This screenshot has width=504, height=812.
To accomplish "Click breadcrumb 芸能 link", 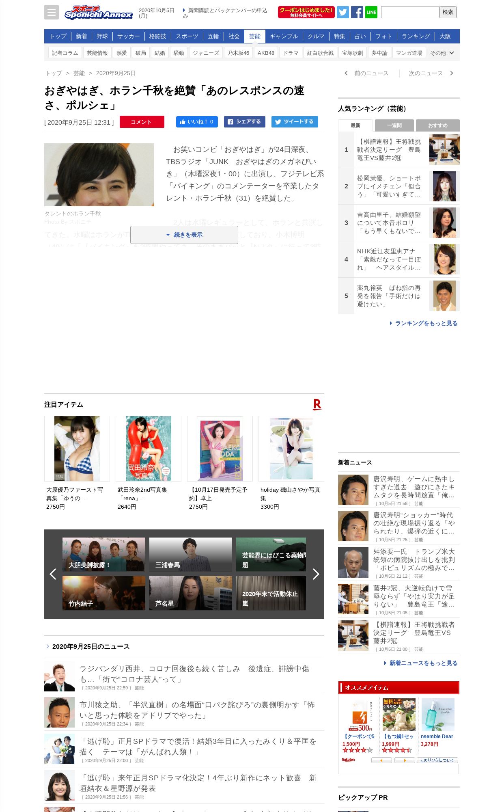I will tap(79, 73).
